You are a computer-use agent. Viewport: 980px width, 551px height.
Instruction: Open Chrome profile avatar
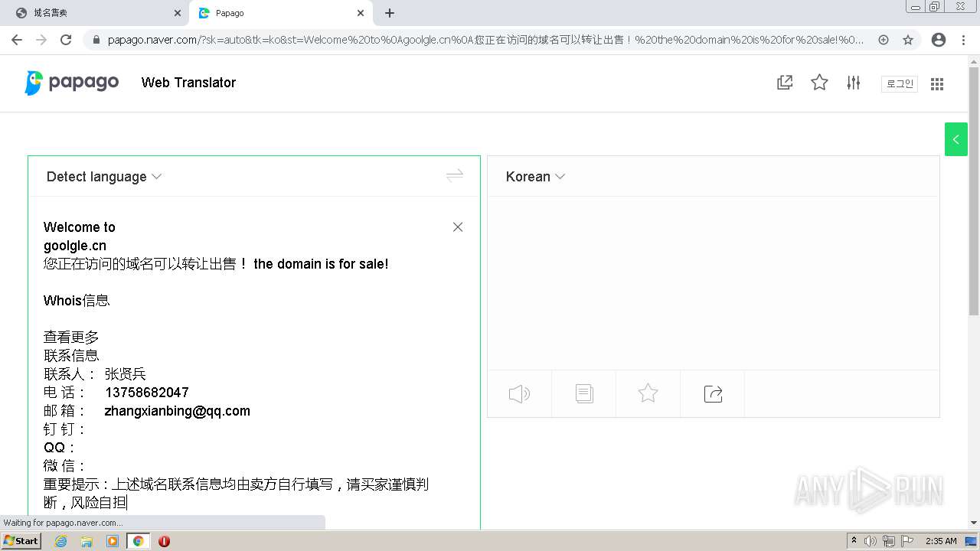click(x=939, y=40)
